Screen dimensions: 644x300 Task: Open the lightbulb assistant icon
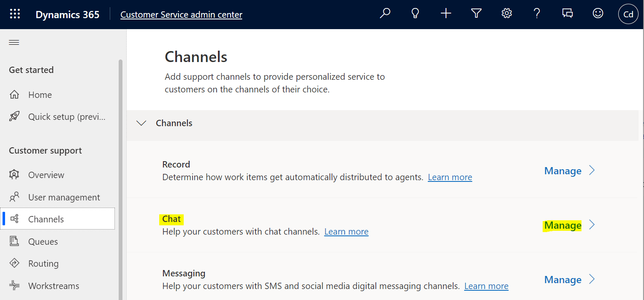pos(415,14)
